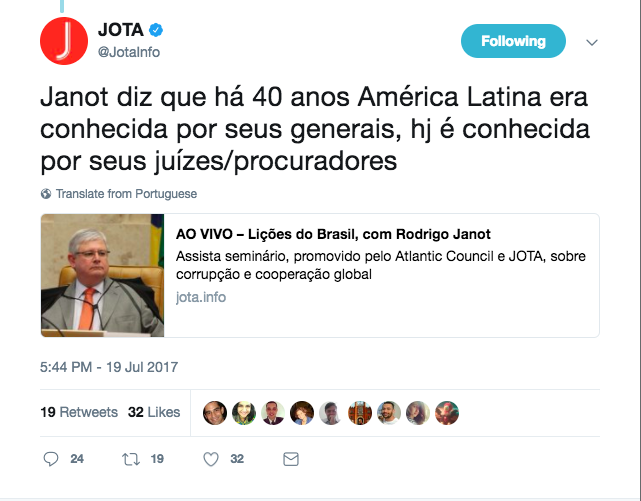Open first liker's profile avatar
The width and height of the screenshot is (641, 501).
coord(215,413)
